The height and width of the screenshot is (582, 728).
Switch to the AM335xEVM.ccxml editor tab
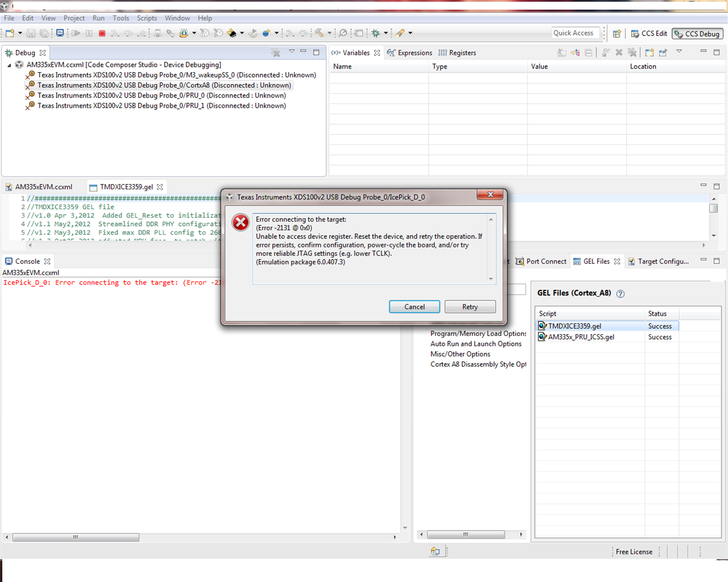[39, 187]
